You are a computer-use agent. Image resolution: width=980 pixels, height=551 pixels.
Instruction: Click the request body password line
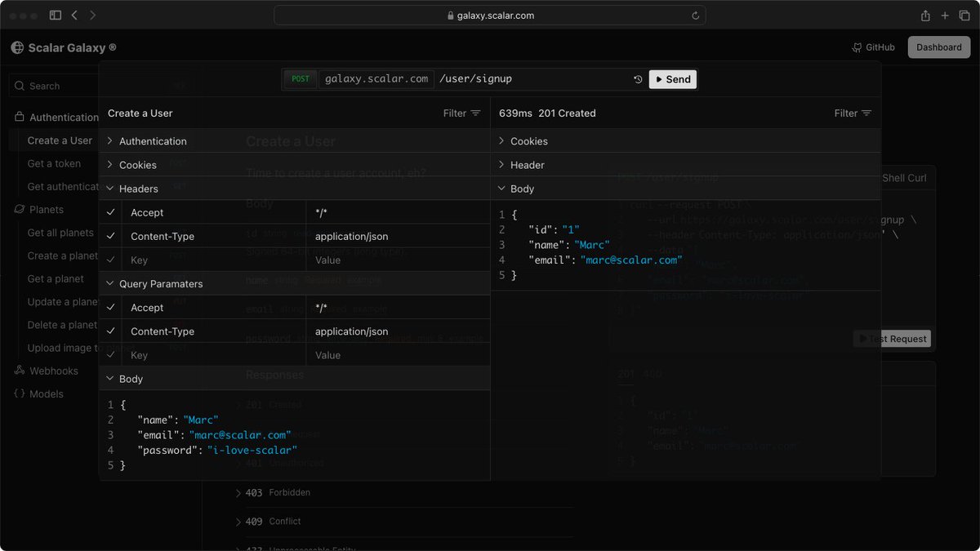[x=217, y=450]
